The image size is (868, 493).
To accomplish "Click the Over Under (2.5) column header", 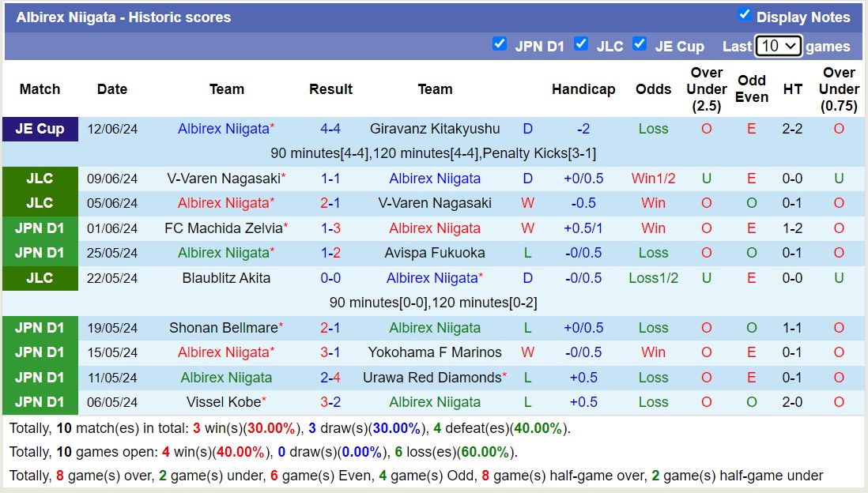I will coord(707,89).
